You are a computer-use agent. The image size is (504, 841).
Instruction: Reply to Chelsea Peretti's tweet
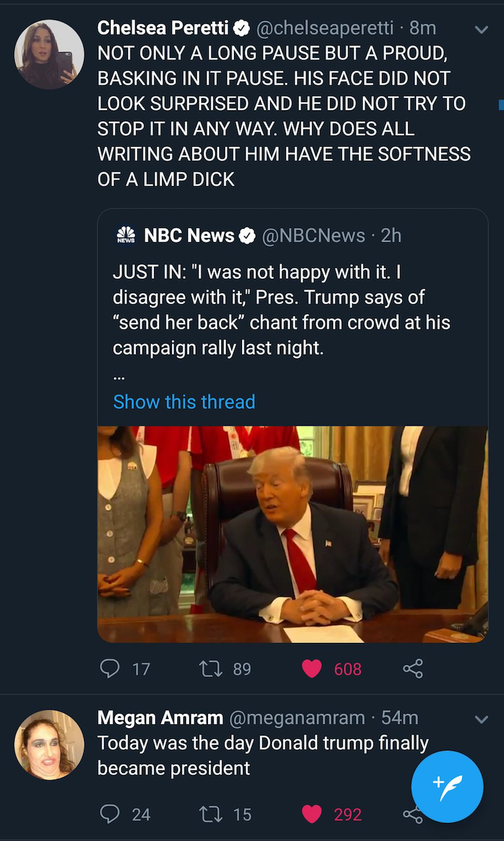point(109,668)
